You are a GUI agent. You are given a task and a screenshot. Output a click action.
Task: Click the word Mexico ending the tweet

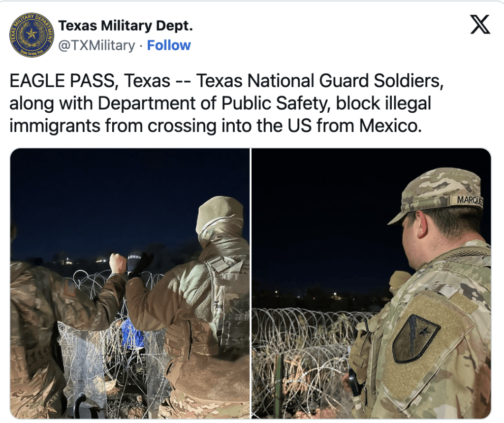click(390, 126)
